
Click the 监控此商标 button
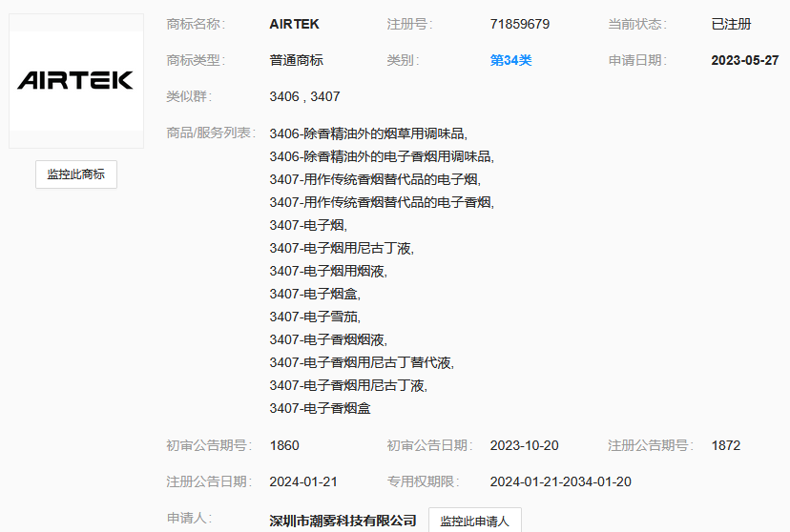[x=76, y=174]
